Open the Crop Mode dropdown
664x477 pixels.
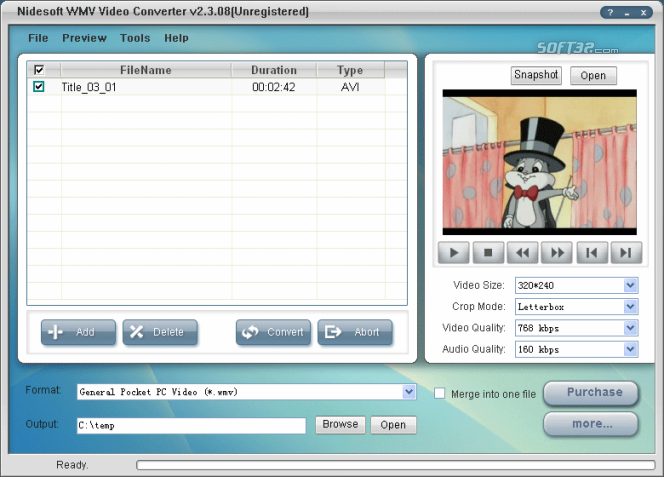click(x=630, y=306)
